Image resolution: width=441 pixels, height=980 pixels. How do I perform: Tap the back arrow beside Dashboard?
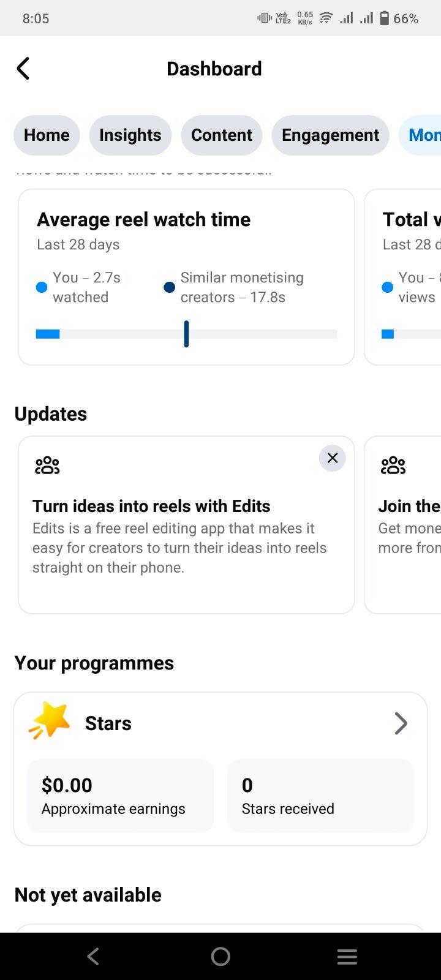[23, 69]
